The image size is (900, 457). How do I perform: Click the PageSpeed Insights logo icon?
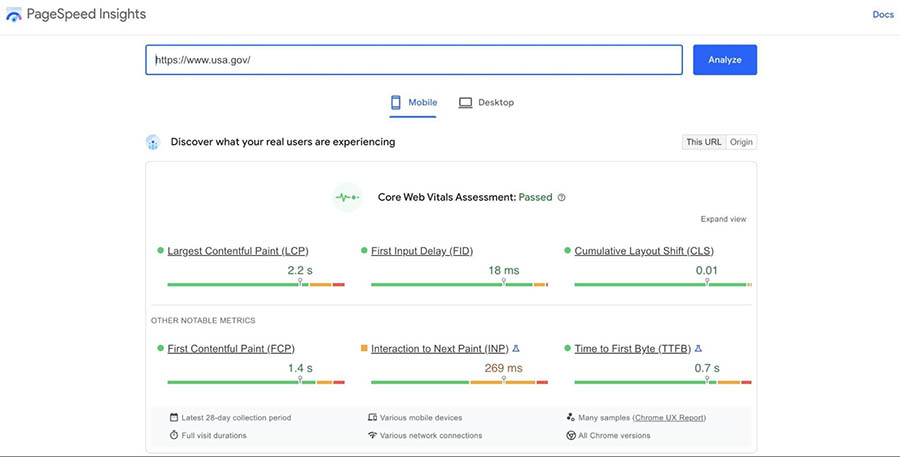(x=14, y=15)
